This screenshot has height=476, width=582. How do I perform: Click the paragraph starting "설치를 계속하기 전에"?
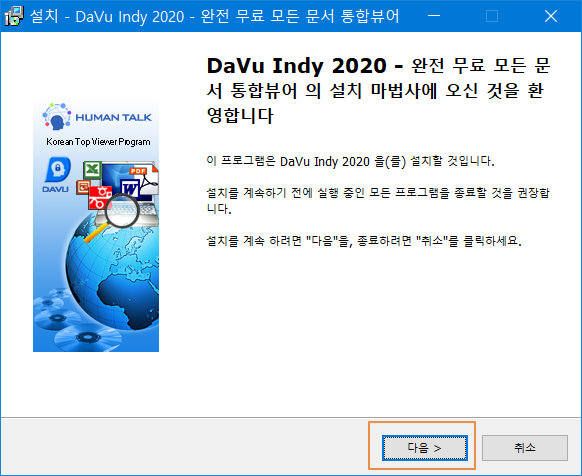click(x=378, y=200)
